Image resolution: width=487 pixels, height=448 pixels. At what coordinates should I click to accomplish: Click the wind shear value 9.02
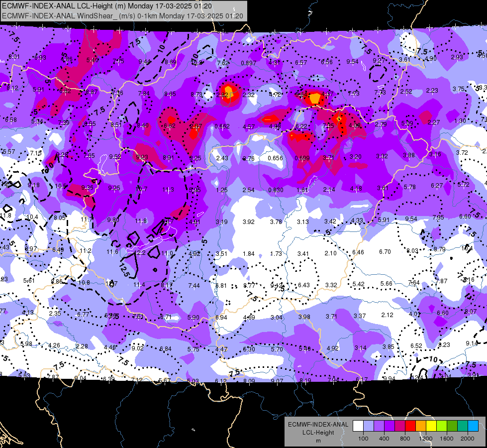point(138,348)
